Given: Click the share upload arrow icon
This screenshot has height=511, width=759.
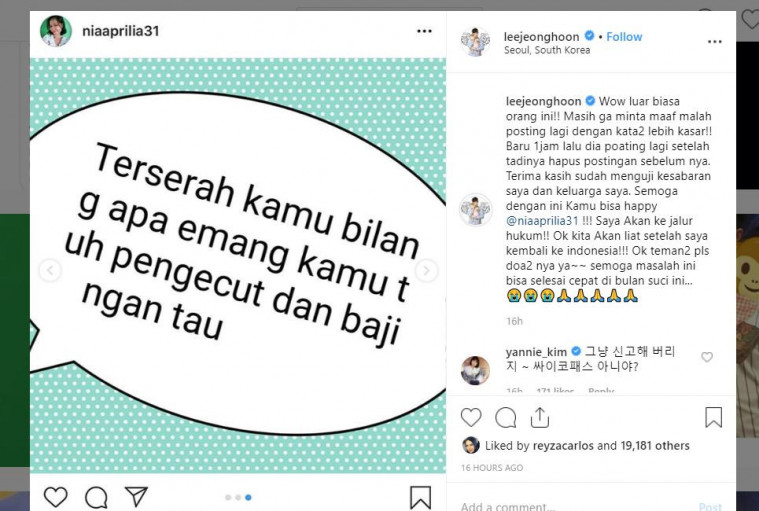Looking at the screenshot, I should point(539,417).
